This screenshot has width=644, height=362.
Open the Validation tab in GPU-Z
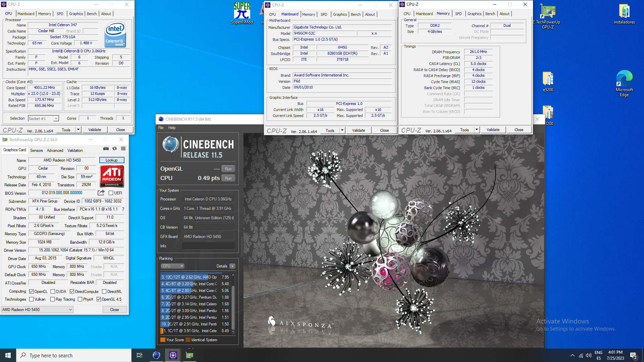click(75, 150)
